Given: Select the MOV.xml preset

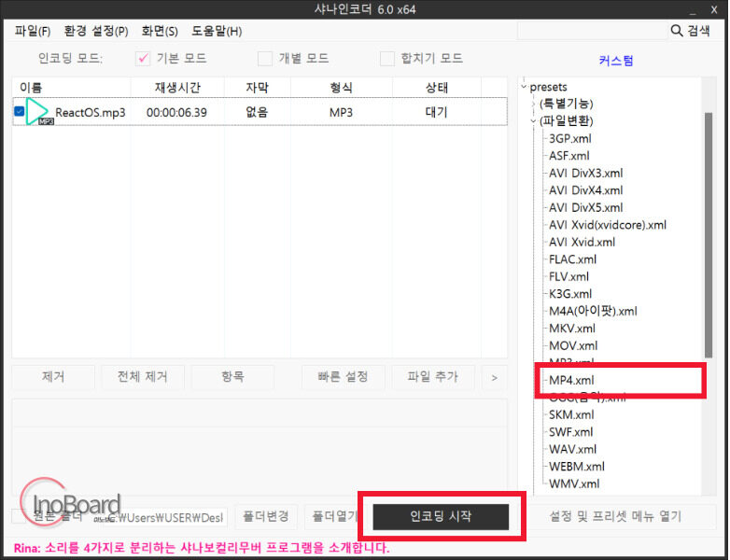Looking at the screenshot, I should (x=573, y=345).
